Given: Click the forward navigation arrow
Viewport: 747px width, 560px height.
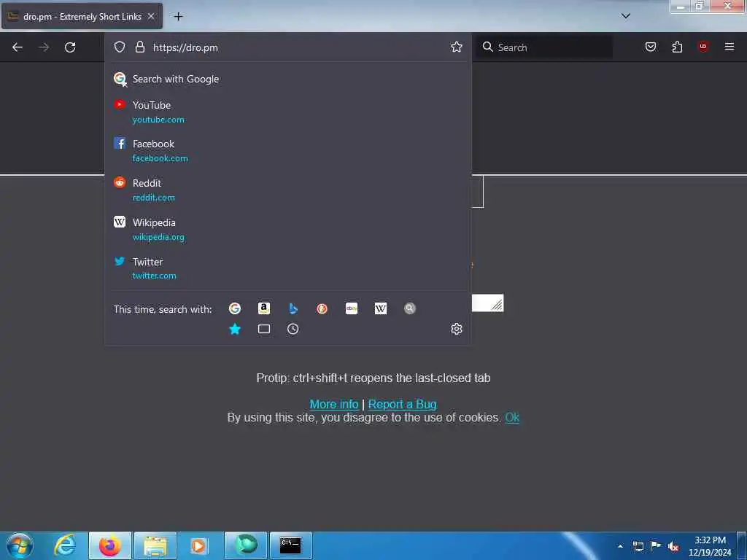Looking at the screenshot, I should coord(44,47).
